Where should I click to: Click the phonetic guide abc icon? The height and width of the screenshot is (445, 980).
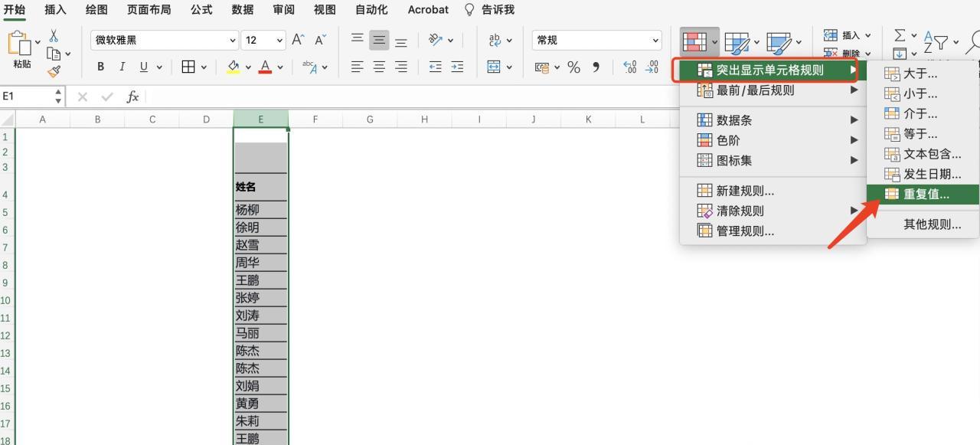tap(309, 67)
